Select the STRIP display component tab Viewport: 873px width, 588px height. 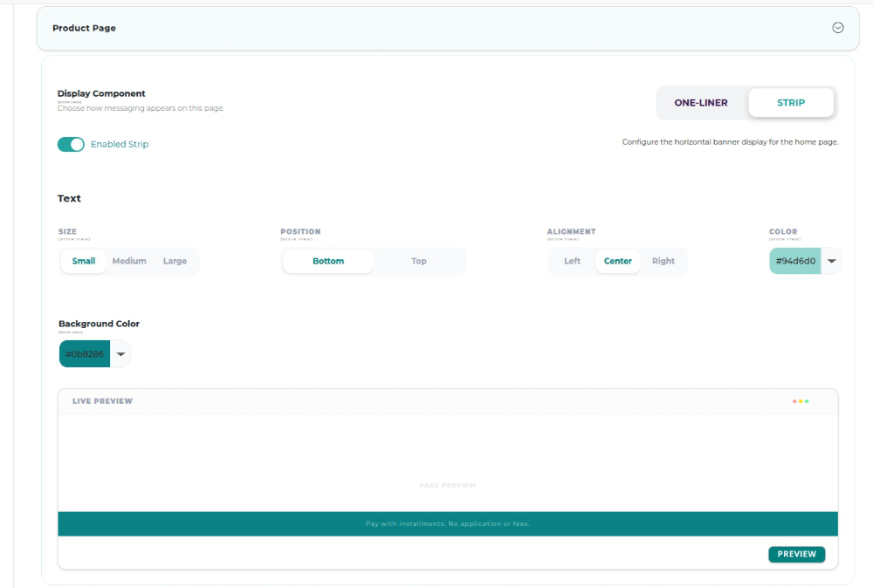[791, 103]
